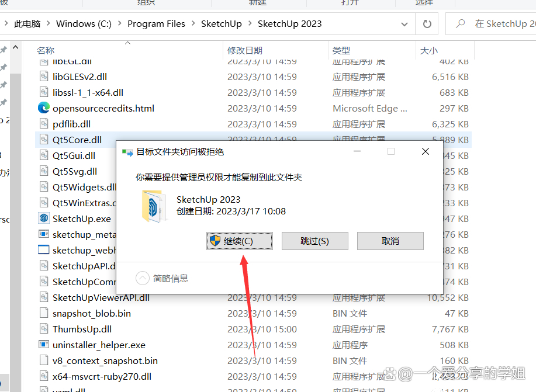Image resolution: width=536 pixels, height=392 pixels.
Task: Select the libGLESv2.dll file icon
Action: pos(44,76)
